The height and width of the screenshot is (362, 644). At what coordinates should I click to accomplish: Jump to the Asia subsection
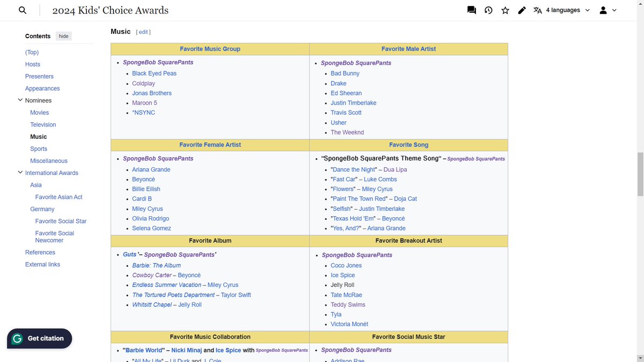coord(36,185)
